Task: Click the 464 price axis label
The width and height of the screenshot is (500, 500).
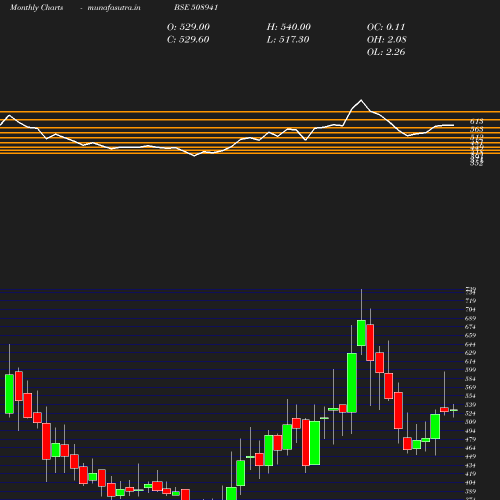Action: click(x=470, y=448)
